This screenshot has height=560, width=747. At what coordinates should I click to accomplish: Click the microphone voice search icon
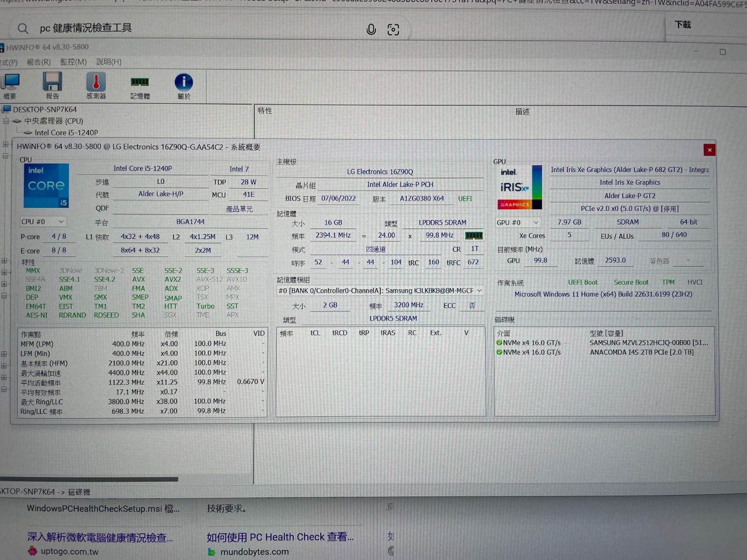pos(371,30)
